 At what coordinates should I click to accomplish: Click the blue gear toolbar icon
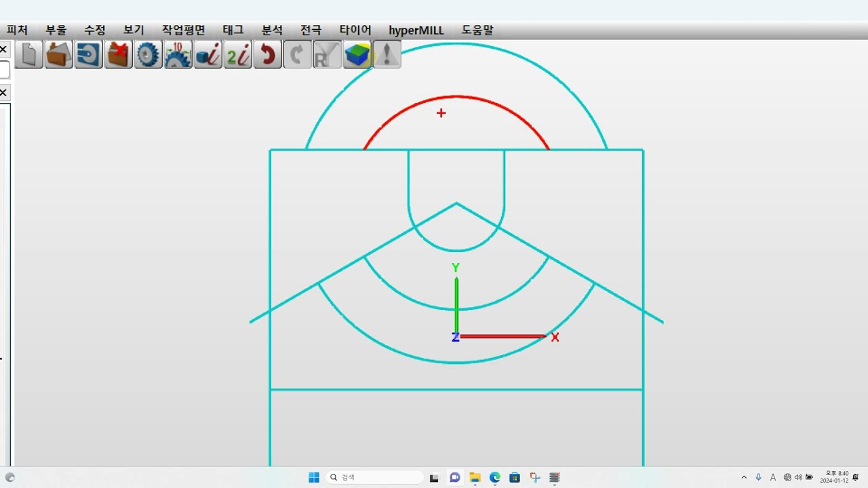click(x=149, y=54)
